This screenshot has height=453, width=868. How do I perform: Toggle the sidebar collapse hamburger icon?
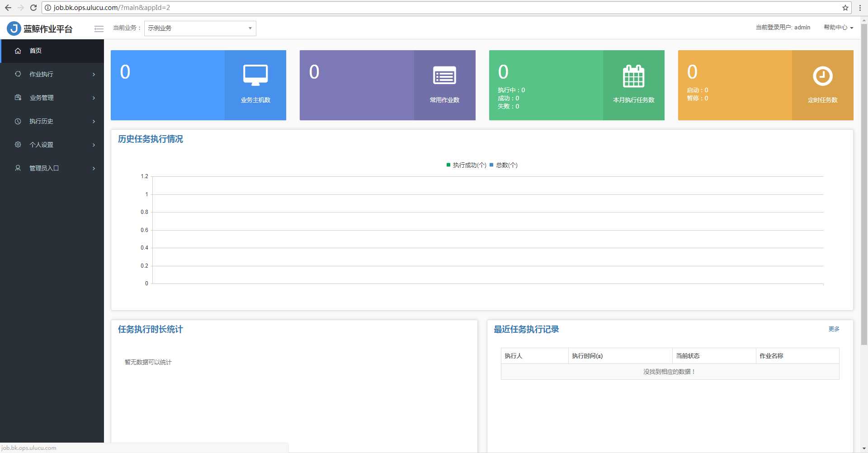coord(99,29)
